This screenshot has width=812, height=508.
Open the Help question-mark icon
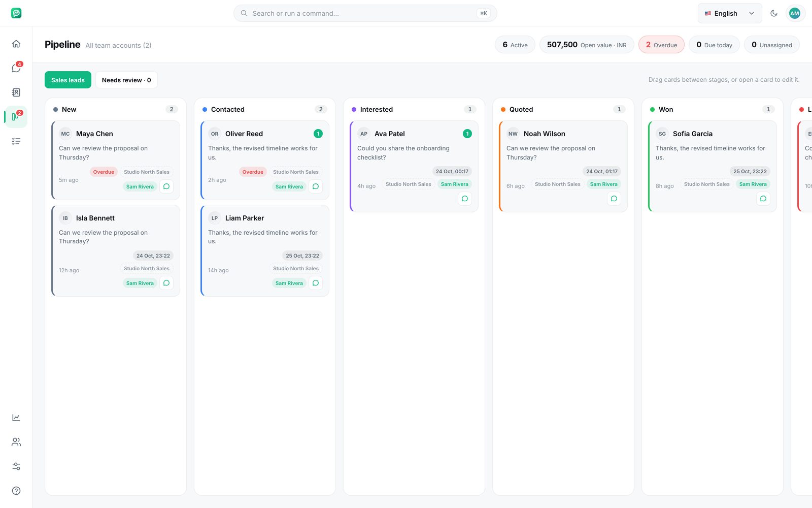click(x=16, y=491)
